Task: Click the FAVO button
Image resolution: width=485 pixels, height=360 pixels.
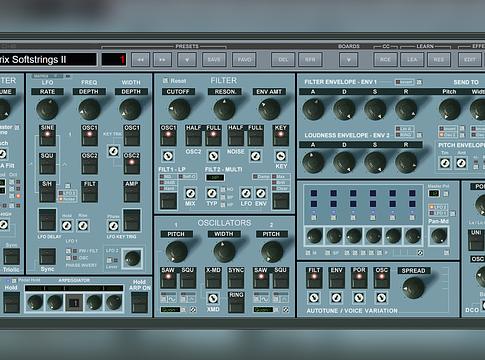Action: pyautogui.click(x=244, y=60)
